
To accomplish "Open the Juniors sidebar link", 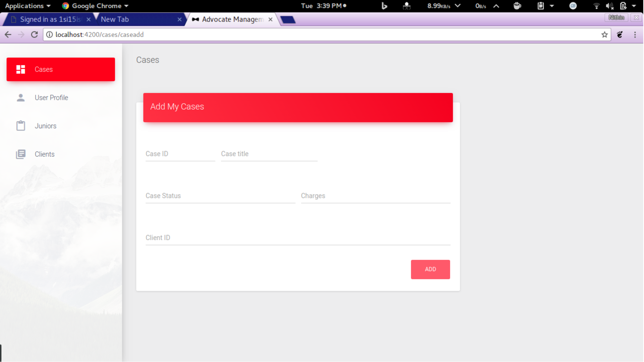I will click(46, 126).
